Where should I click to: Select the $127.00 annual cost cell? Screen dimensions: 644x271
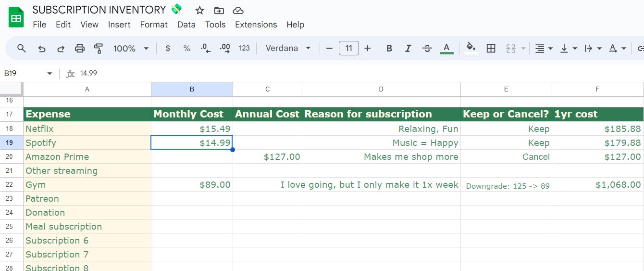pos(267,157)
